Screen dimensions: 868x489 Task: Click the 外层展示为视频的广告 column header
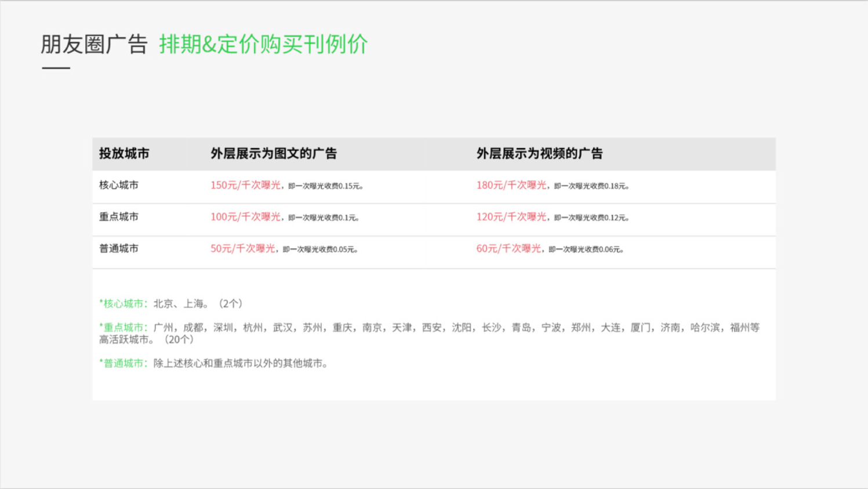click(x=539, y=154)
